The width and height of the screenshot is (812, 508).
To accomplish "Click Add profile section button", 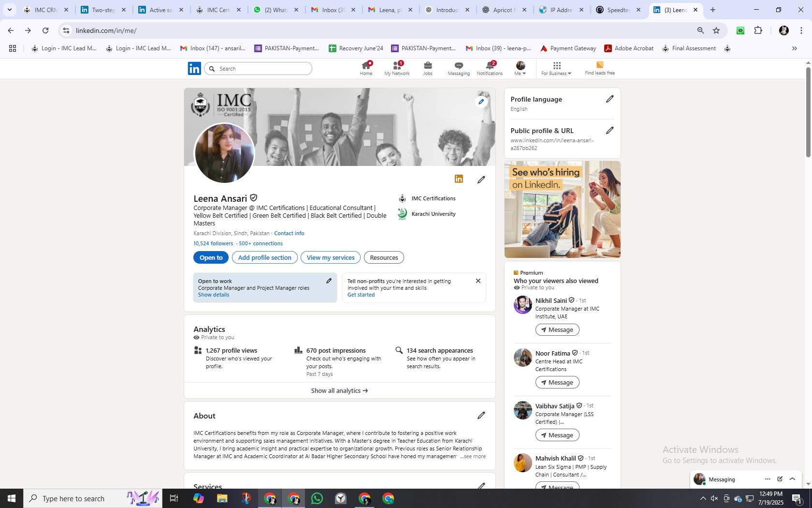I will click(264, 257).
